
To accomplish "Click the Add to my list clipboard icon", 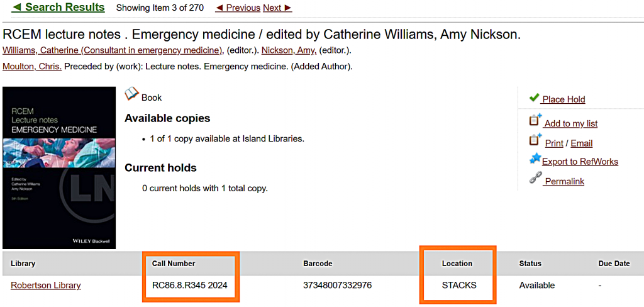I will [x=535, y=120].
